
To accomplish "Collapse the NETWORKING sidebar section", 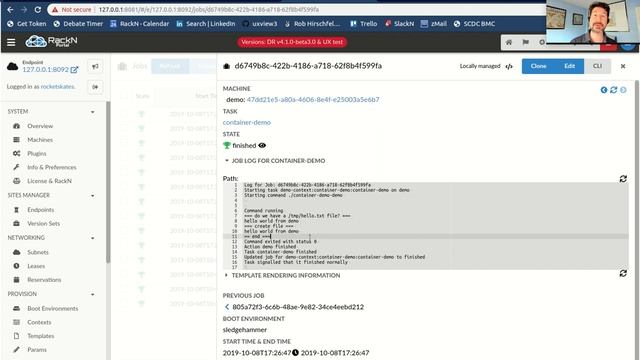I will [x=92, y=238].
